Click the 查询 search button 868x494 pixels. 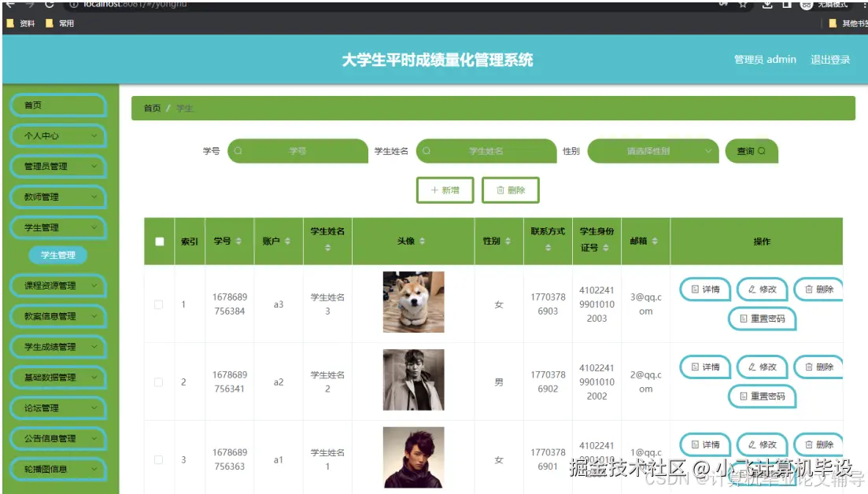(752, 151)
